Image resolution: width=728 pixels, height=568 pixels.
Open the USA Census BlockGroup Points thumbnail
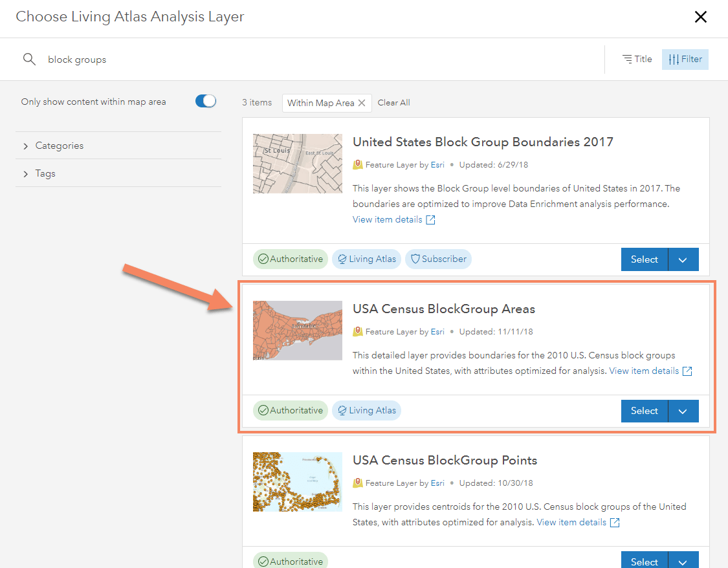298,482
